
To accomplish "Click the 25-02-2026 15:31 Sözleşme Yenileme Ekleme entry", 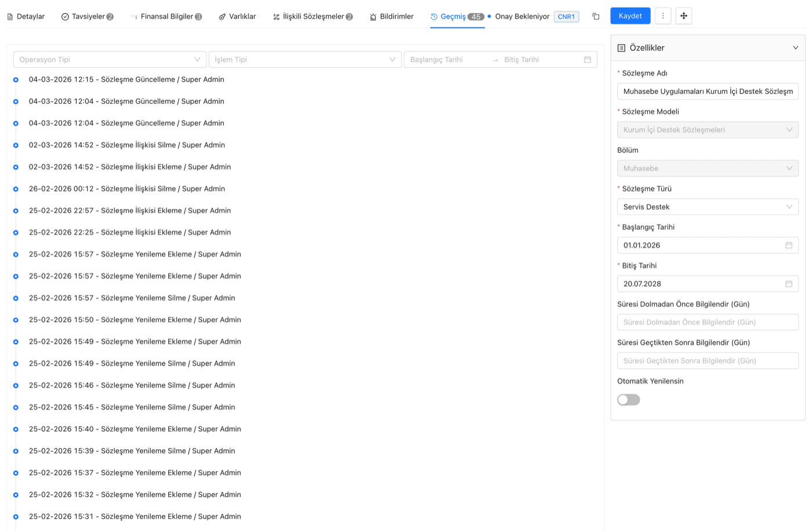I will (135, 516).
